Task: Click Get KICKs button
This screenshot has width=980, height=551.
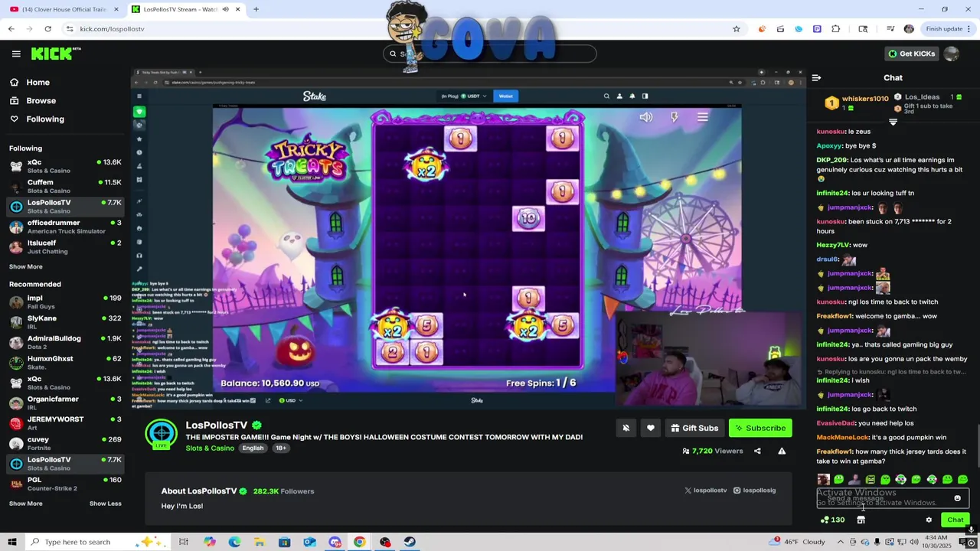Action: click(x=911, y=54)
